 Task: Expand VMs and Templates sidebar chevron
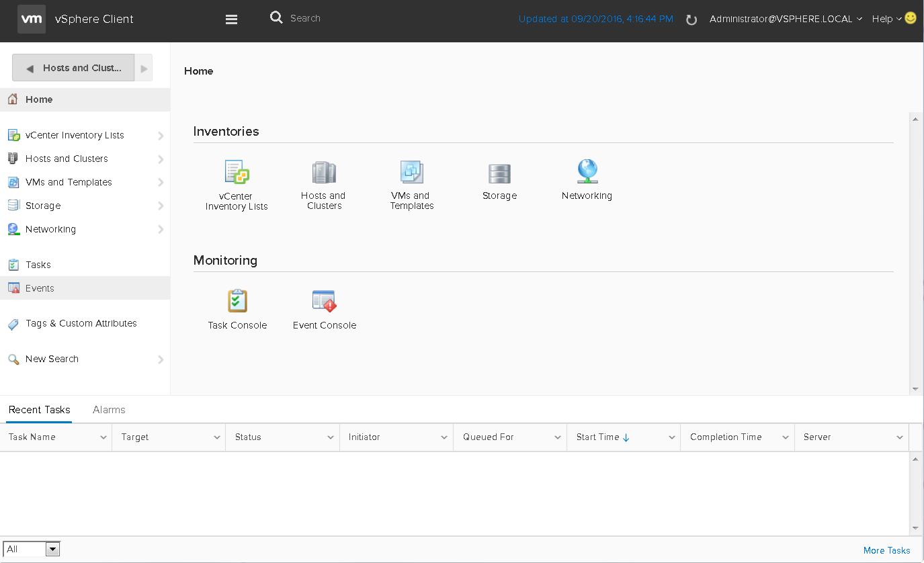click(x=161, y=183)
